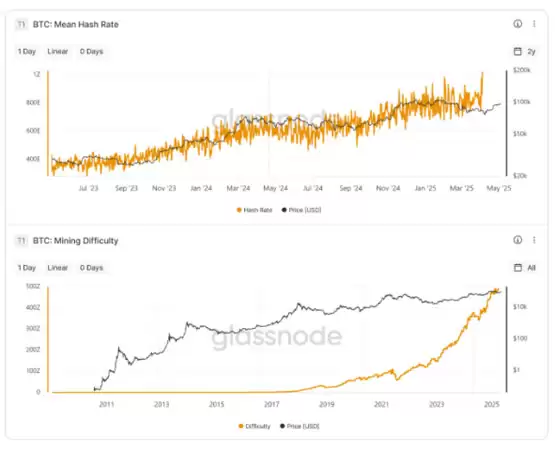Screen dimensions: 555x452
Task: Toggle Price [USD] series in hash rate legend
Action: click(301, 210)
